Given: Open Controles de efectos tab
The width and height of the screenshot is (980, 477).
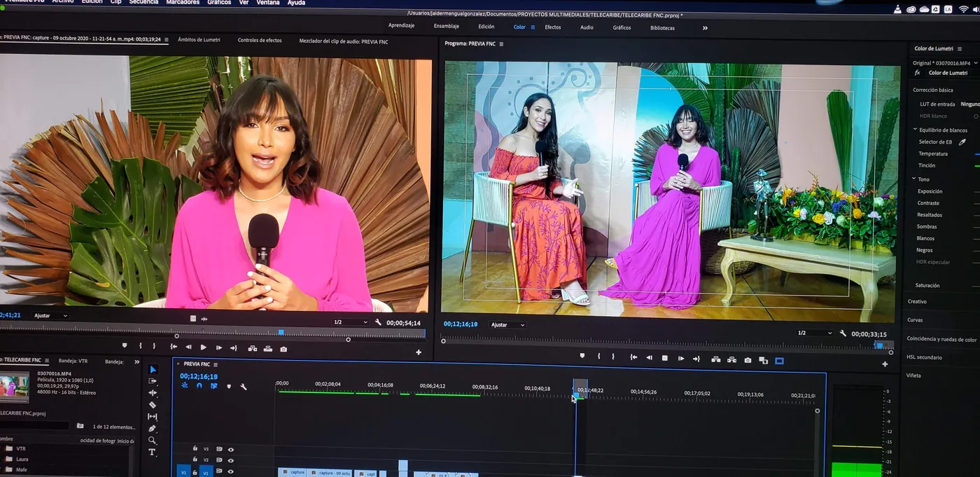Looking at the screenshot, I should pyautogui.click(x=260, y=40).
